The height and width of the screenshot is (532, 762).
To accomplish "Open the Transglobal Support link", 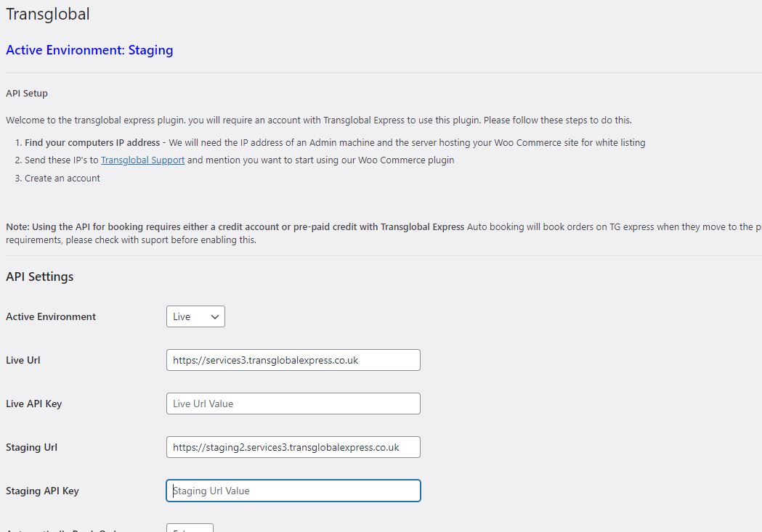I will (142, 160).
